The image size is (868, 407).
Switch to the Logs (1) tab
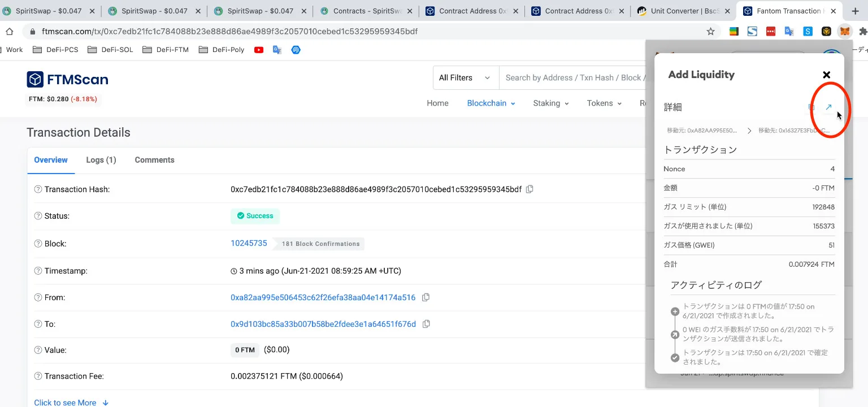pyautogui.click(x=101, y=160)
